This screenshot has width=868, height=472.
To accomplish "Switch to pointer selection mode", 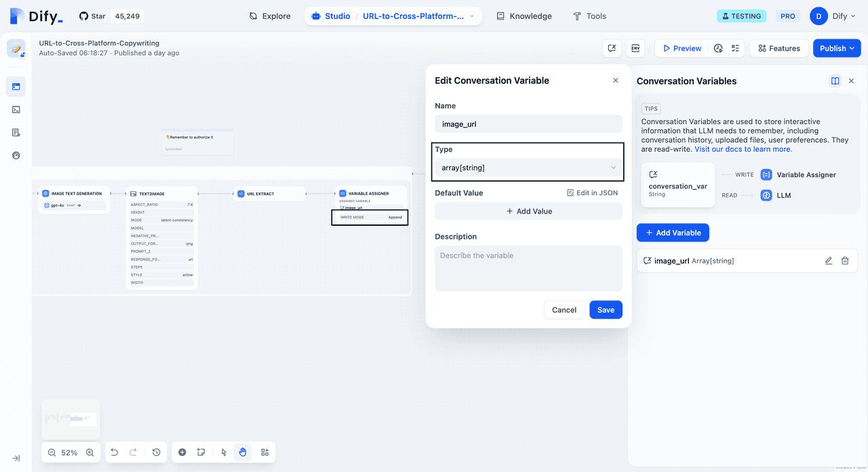I will 224,452.
